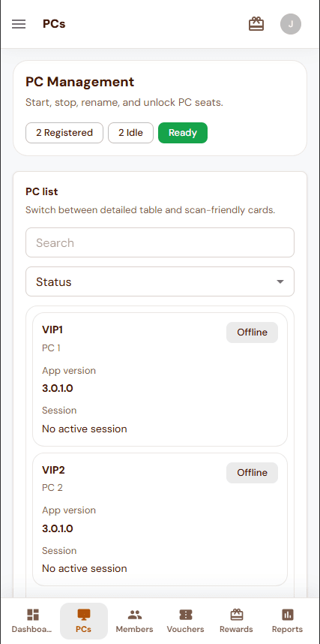The height and width of the screenshot is (644, 320).
Task: Select the PCs bottom tab
Action: coord(84,621)
